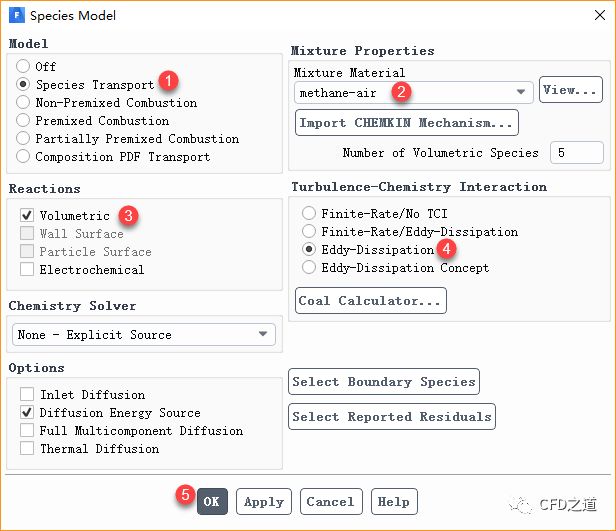Expand the Chemistry Solver dropdown
This screenshot has width=616, height=531.
point(144,335)
